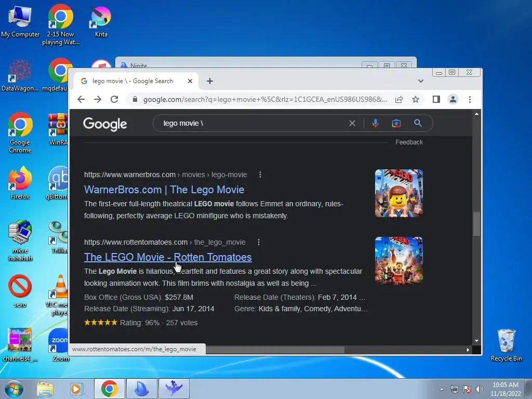Click the Lego Movie Emmet poster thumbnail
The height and width of the screenshot is (399, 532).
398,193
